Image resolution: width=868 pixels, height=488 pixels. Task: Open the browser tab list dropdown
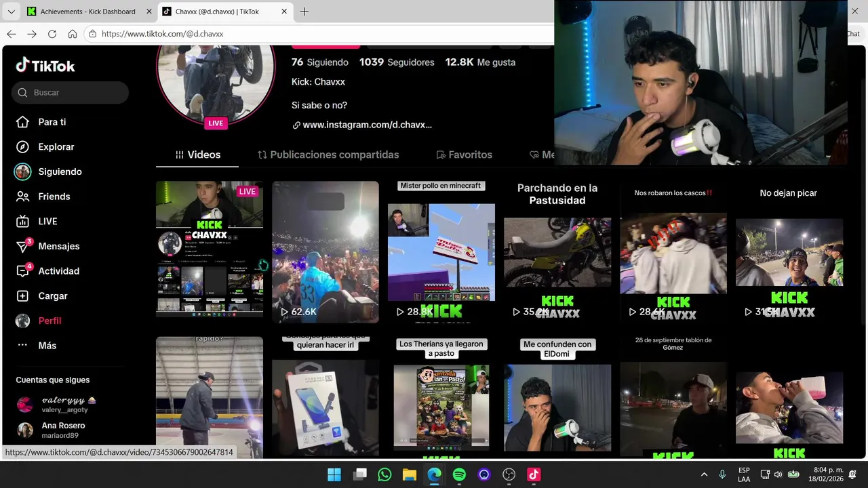[x=11, y=12]
